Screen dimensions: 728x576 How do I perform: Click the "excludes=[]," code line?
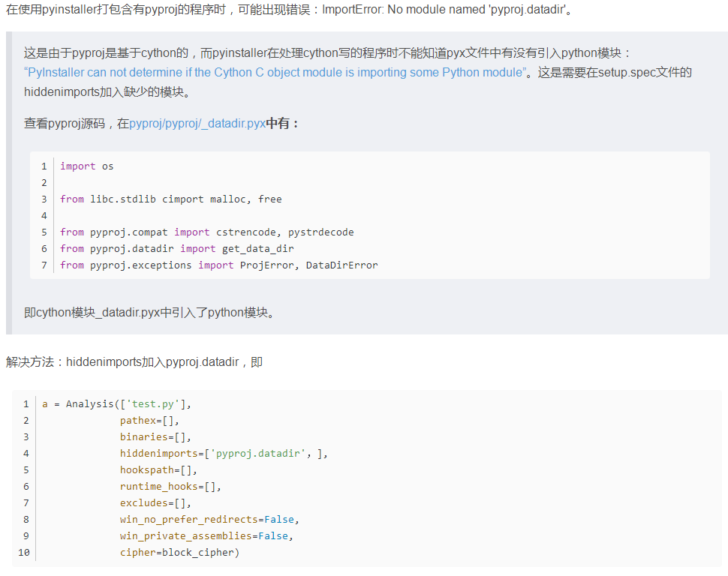155,503
